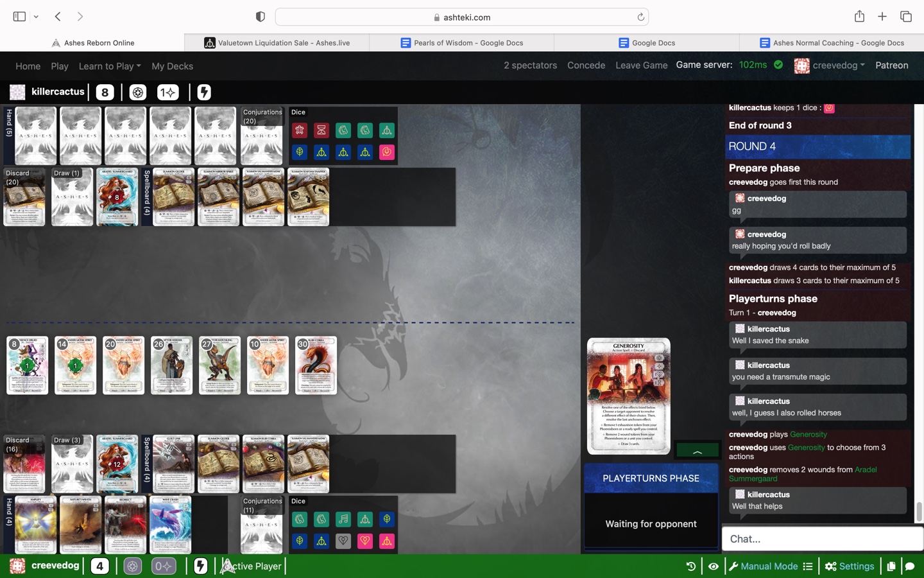This screenshot has width=924, height=578.
Task: Click Safari privacy shield icon
Action: pyautogui.click(x=260, y=17)
